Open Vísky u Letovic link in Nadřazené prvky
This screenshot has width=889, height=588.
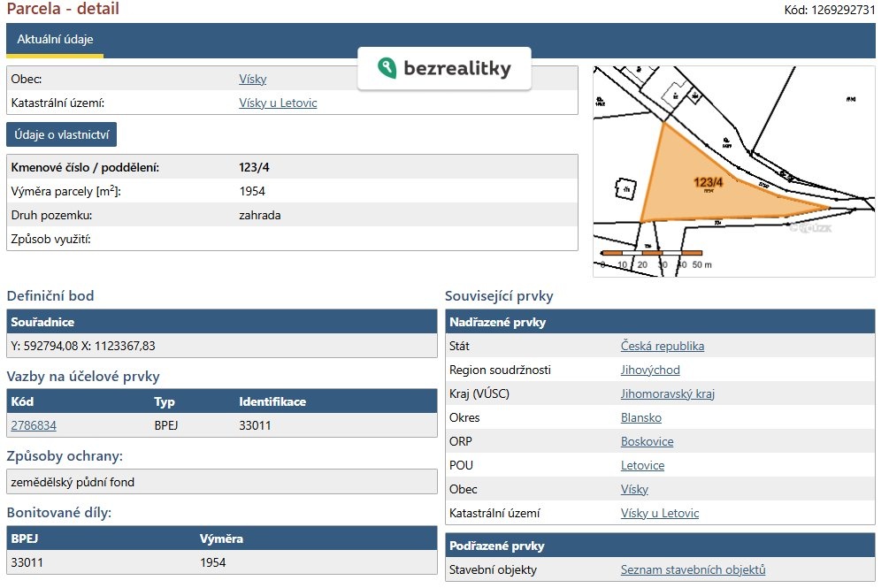pyautogui.click(x=659, y=513)
